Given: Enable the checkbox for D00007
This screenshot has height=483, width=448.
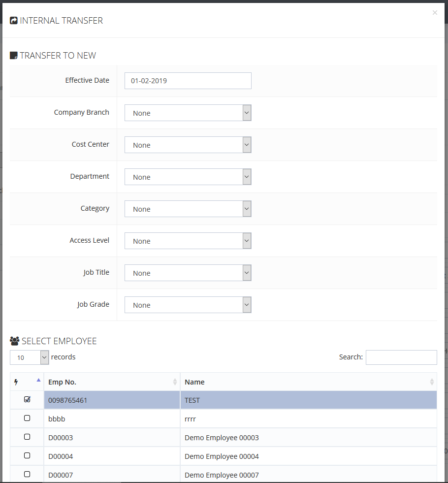Looking at the screenshot, I should [27, 475].
